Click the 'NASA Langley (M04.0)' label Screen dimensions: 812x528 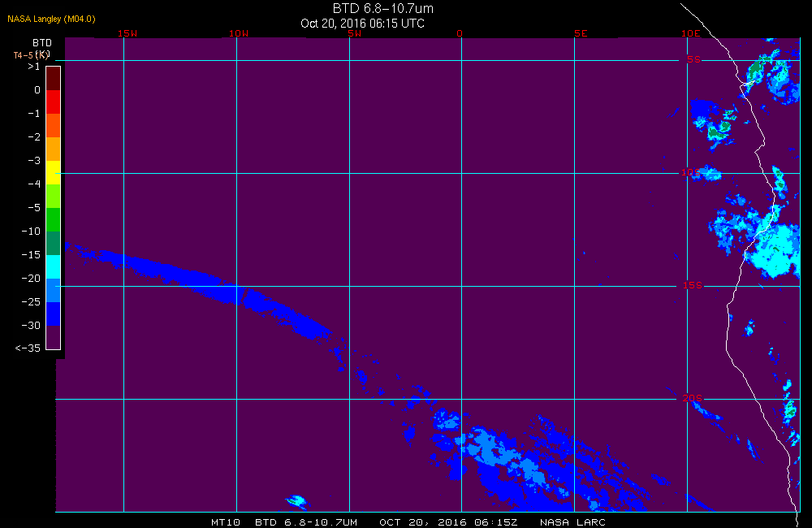(x=51, y=19)
